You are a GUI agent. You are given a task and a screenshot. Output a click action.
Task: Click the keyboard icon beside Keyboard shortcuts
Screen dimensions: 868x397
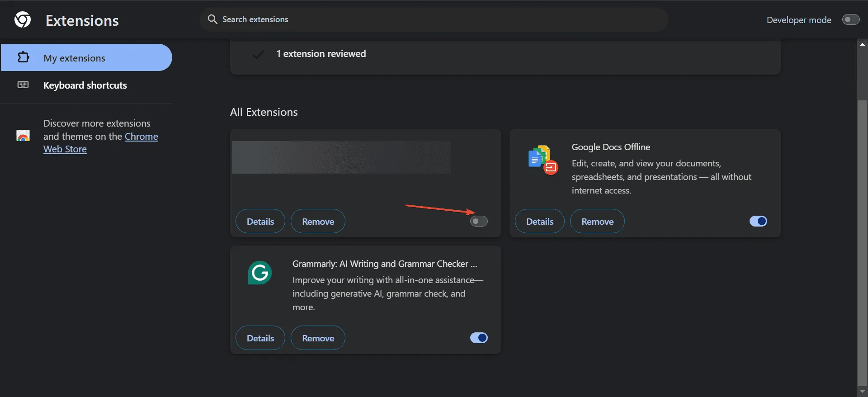23,85
